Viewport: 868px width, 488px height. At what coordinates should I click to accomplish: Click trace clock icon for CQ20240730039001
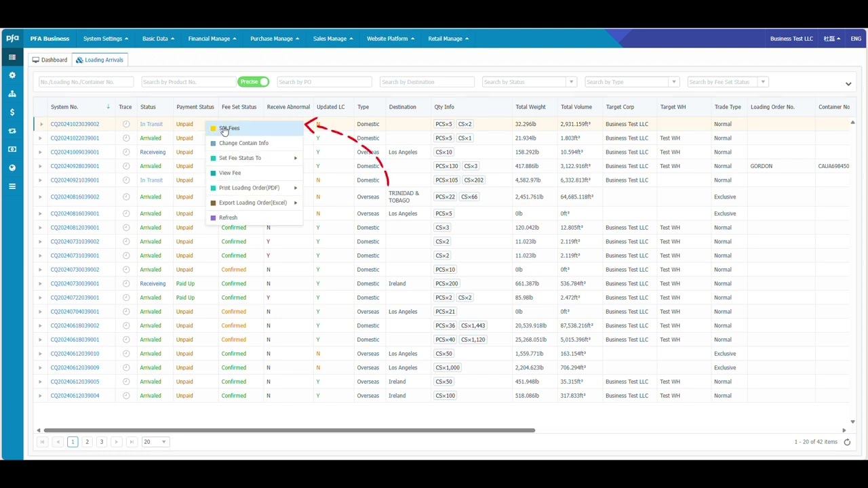126,284
